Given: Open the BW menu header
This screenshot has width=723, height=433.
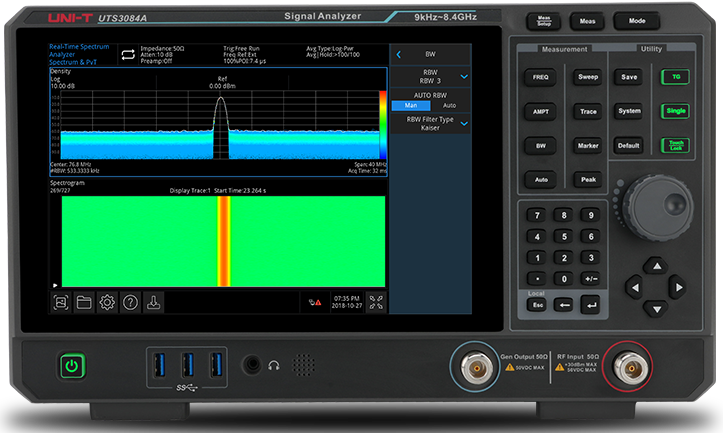Looking at the screenshot, I should [431, 54].
